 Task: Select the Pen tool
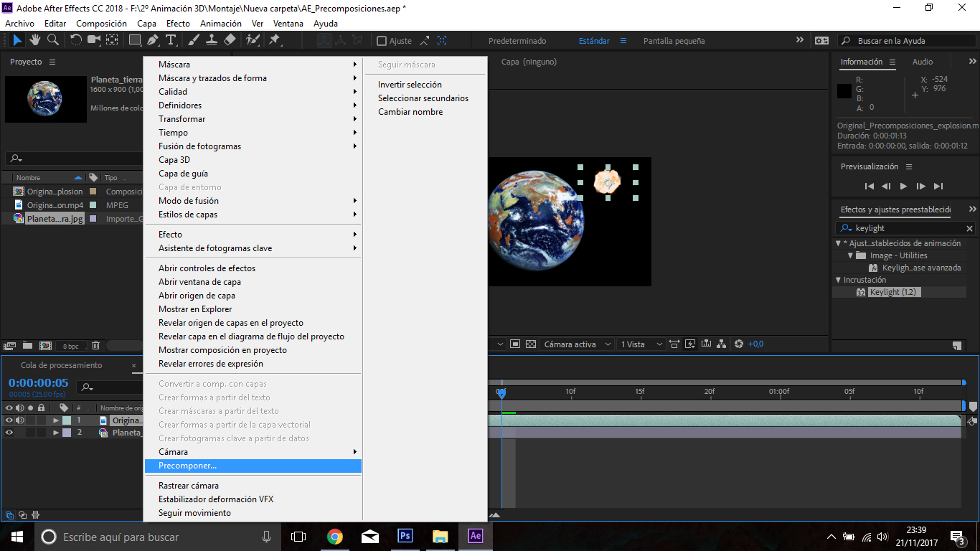(x=151, y=41)
